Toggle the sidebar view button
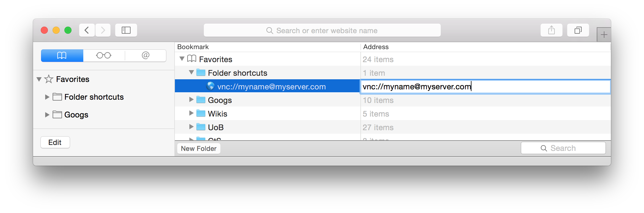 126,30
